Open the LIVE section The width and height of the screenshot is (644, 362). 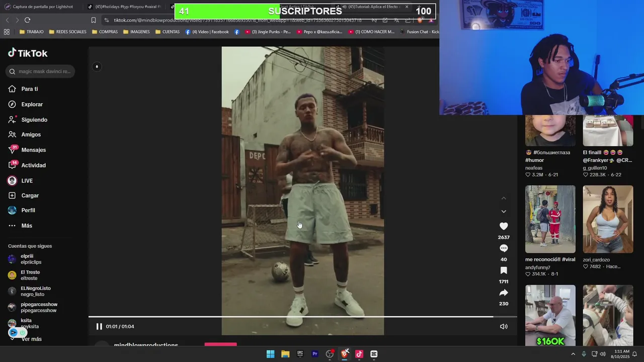click(21, 180)
